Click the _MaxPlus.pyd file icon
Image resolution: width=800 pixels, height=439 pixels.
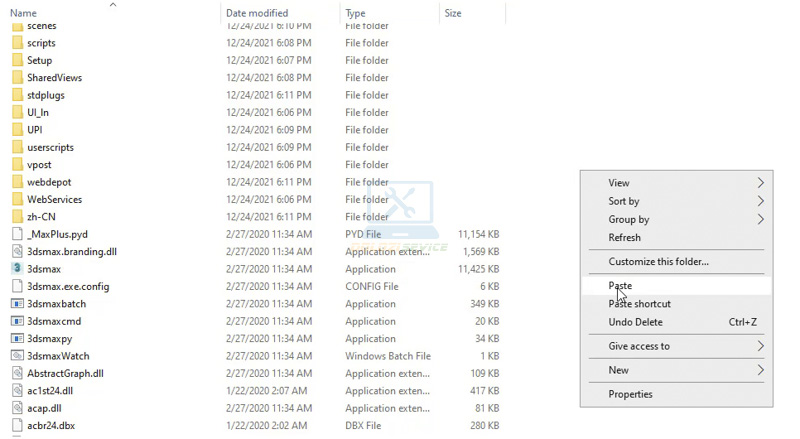[x=17, y=234]
